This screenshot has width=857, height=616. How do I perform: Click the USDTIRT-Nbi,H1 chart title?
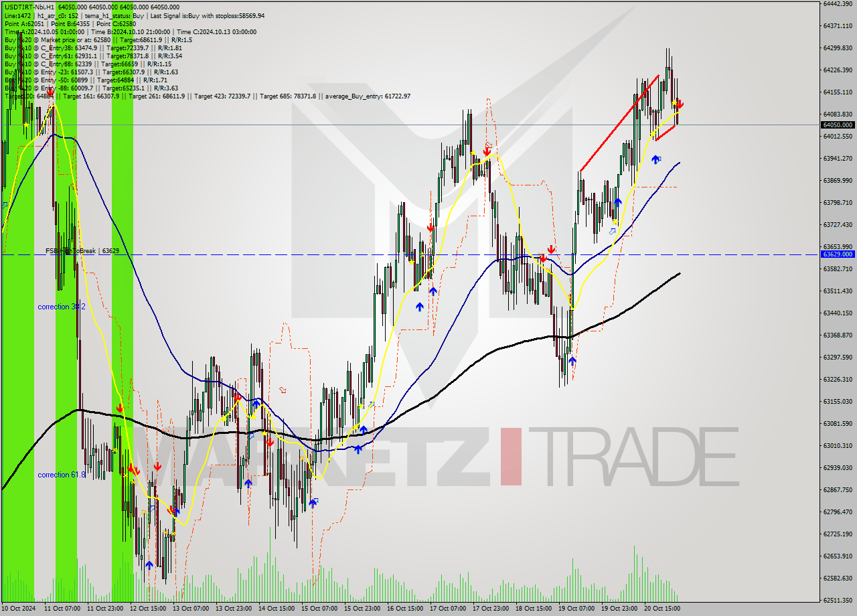[29, 7]
